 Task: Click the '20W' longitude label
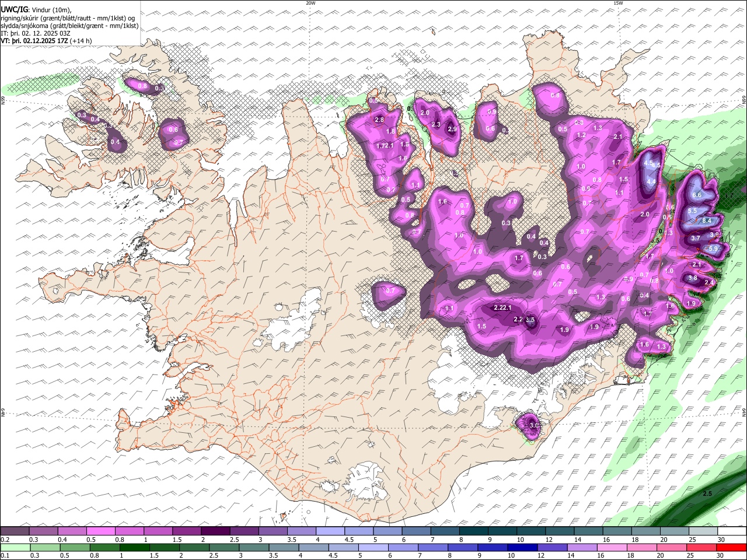310,3
